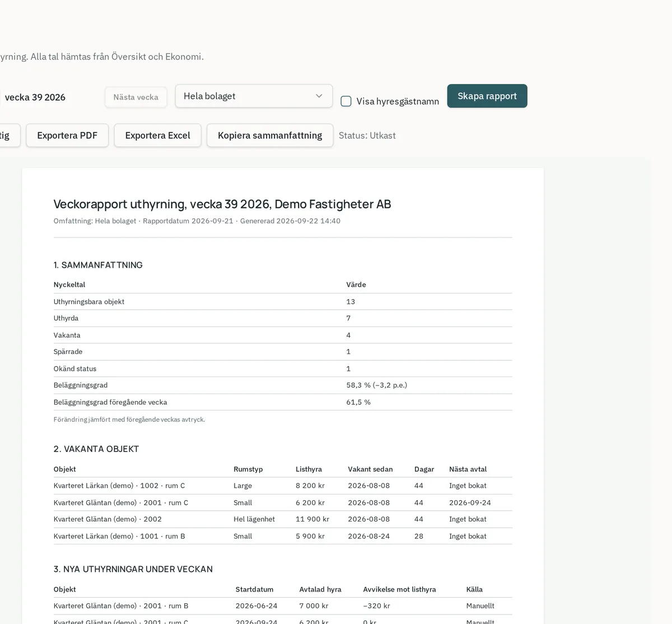
Task: Click the 2. VAKANTA OBJEKT heading
Action: [96, 449]
